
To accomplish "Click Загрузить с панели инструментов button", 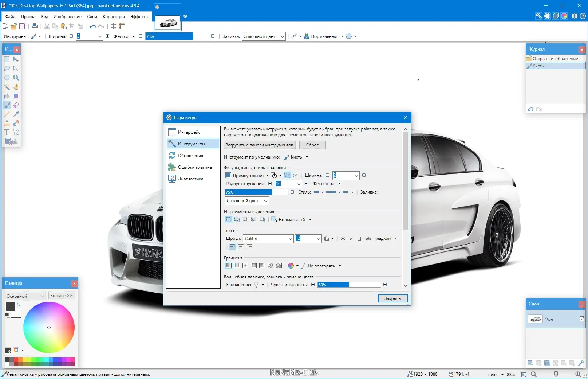I will coord(259,145).
